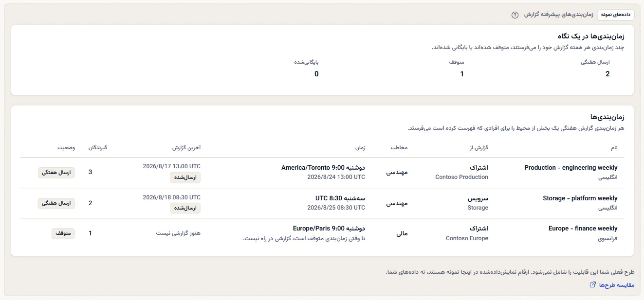Click the سه‌شنبه UTC 8:30 schedule time
Image resolution: width=644 pixels, height=300 pixels.
click(x=340, y=198)
